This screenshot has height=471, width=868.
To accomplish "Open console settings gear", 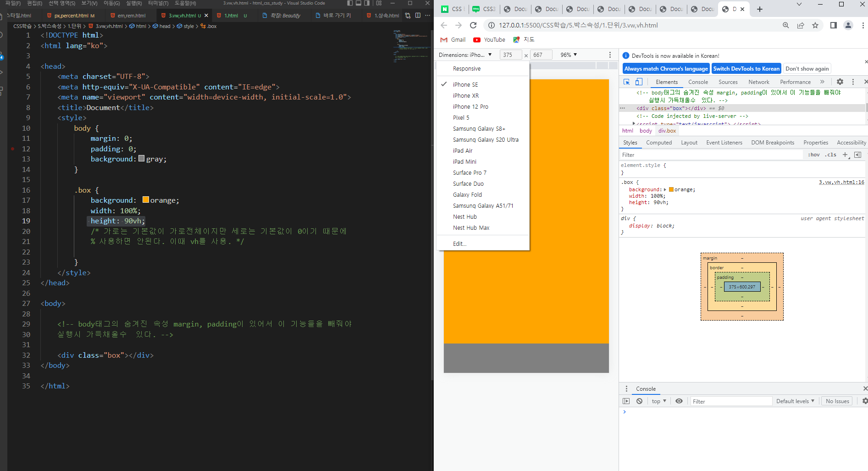I will 864,401.
